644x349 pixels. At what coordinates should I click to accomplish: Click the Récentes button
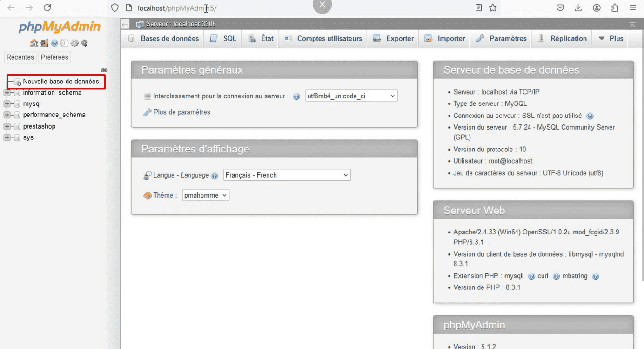[20, 57]
